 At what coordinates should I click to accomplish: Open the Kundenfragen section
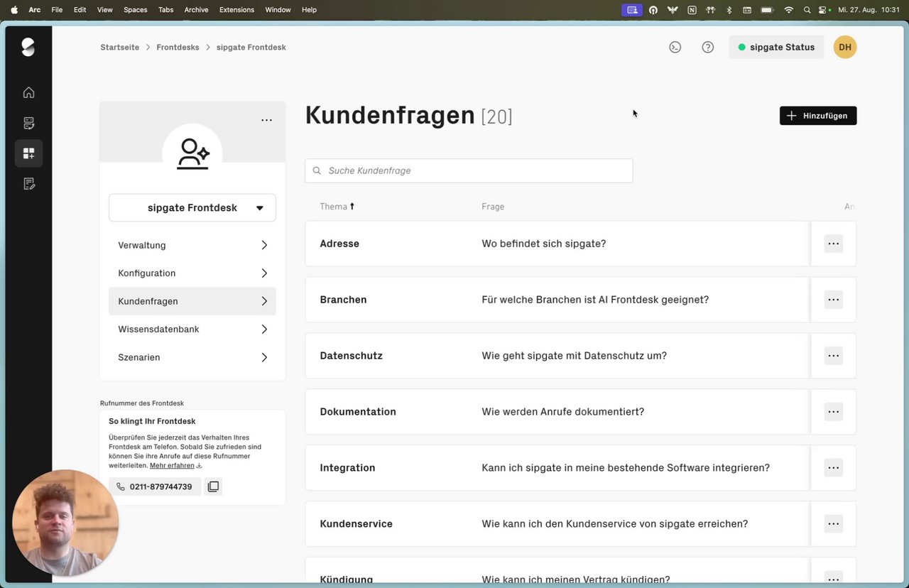coord(192,301)
